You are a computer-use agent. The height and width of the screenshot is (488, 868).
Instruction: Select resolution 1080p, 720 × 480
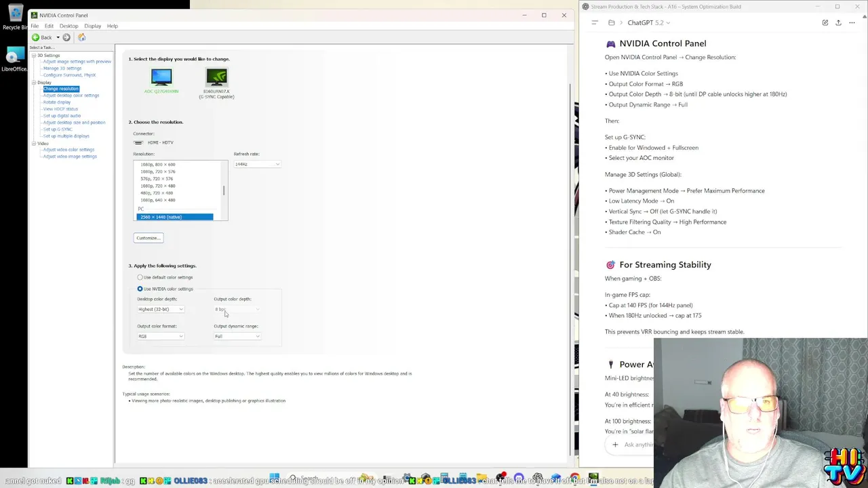[x=157, y=186]
